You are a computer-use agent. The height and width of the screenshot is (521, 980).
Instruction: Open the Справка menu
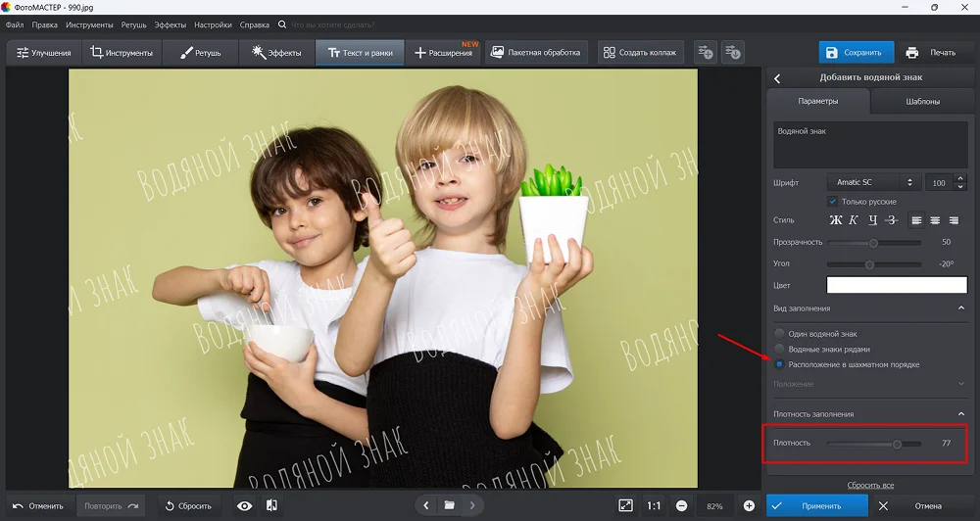point(255,25)
